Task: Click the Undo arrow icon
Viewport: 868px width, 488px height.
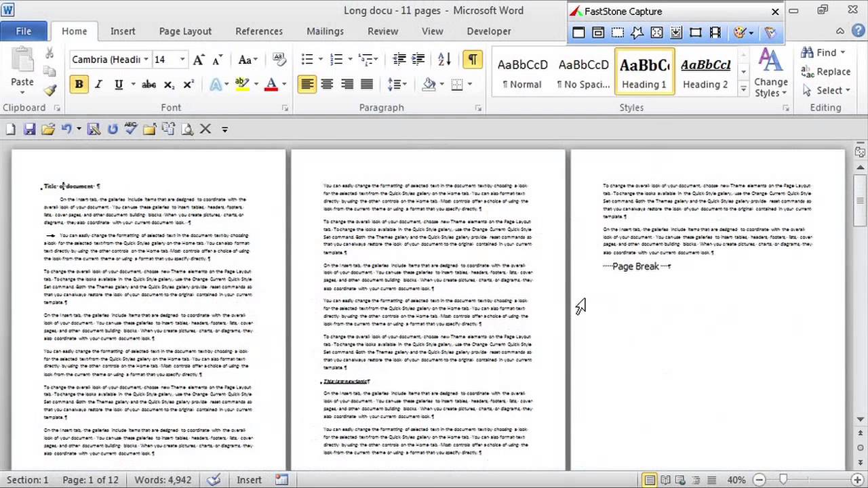Action: click(66, 129)
